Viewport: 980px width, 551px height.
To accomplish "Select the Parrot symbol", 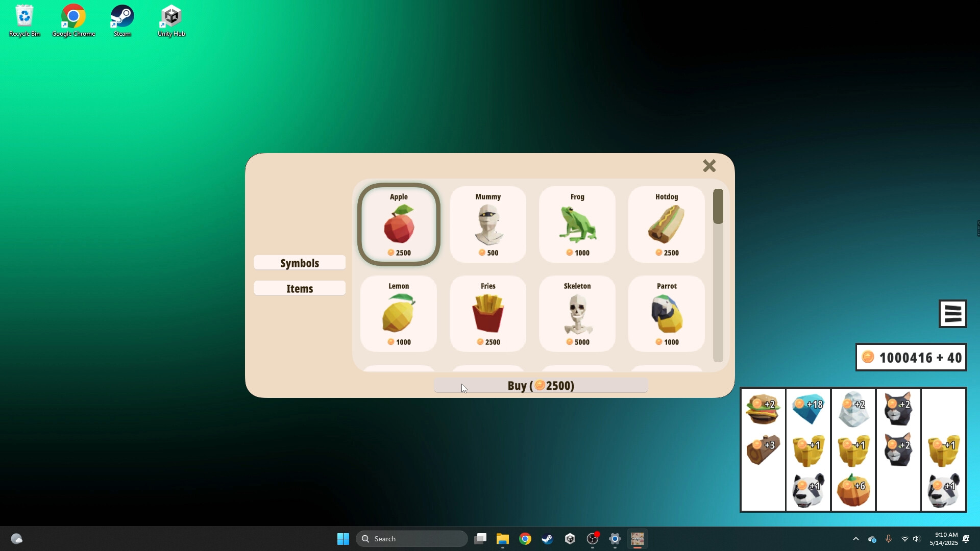I will coord(666,314).
